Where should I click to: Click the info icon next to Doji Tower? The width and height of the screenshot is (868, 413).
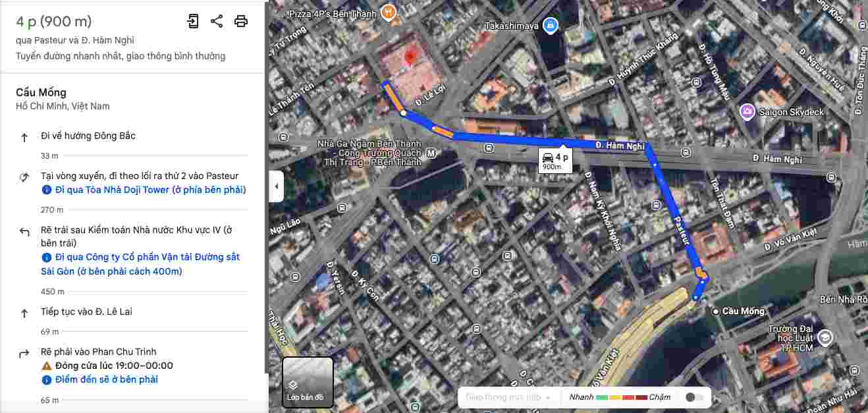[46, 190]
